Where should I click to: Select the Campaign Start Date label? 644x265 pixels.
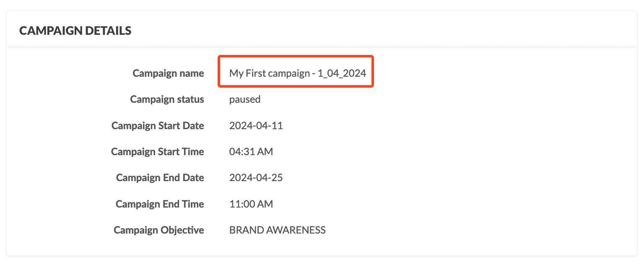coord(158,125)
